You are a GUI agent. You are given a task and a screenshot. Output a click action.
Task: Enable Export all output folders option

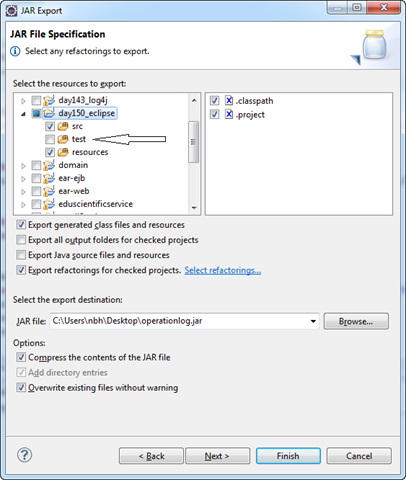point(21,240)
